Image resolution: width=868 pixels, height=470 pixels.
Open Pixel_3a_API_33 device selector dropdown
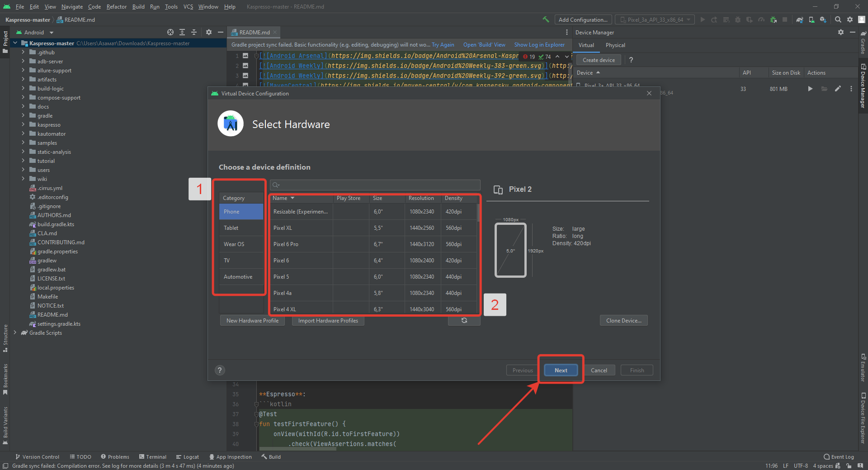click(x=655, y=19)
